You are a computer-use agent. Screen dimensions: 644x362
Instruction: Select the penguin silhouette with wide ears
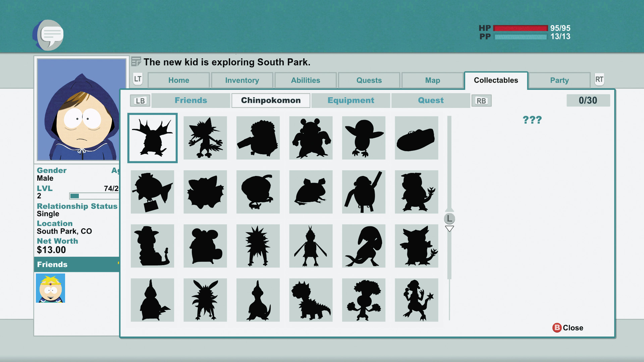(x=364, y=138)
